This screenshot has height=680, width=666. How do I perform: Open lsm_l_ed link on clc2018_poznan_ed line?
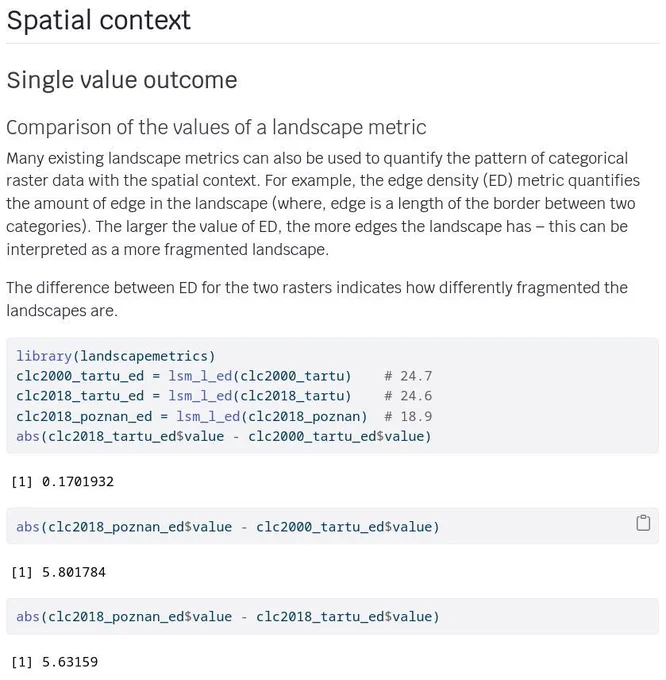(208, 416)
